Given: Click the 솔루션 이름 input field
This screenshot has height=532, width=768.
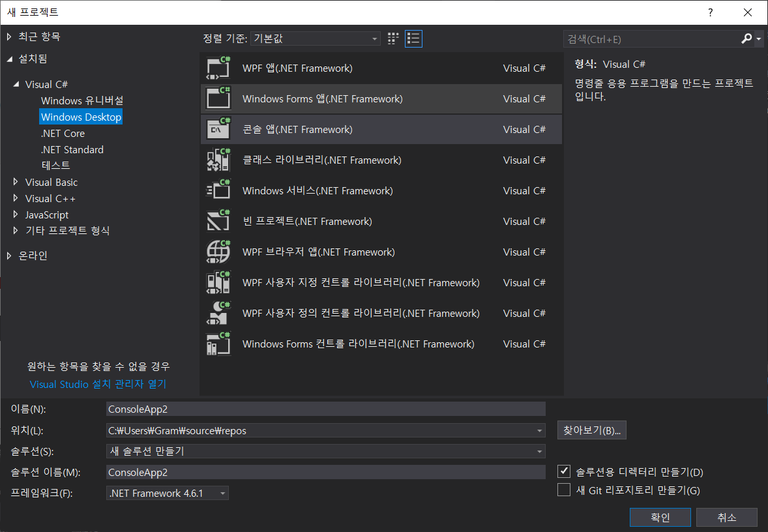Looking at the screenshot, I should 326,472.
